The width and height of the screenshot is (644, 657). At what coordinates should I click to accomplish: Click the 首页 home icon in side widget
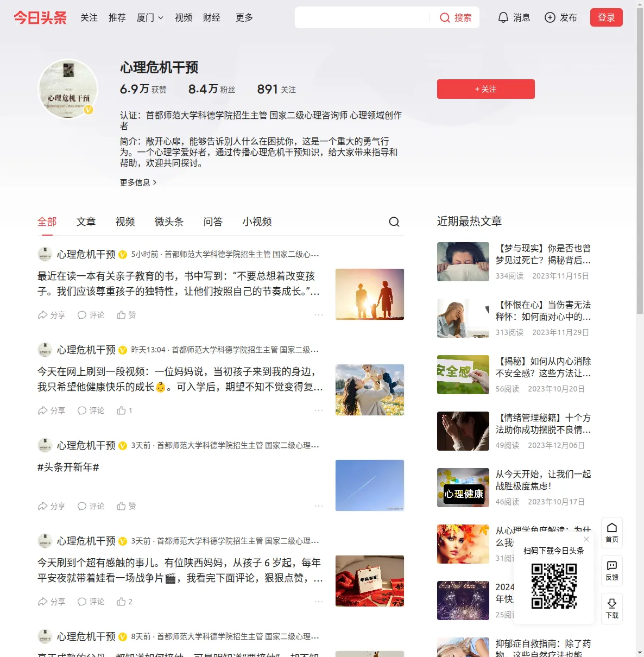coord(612,532)
